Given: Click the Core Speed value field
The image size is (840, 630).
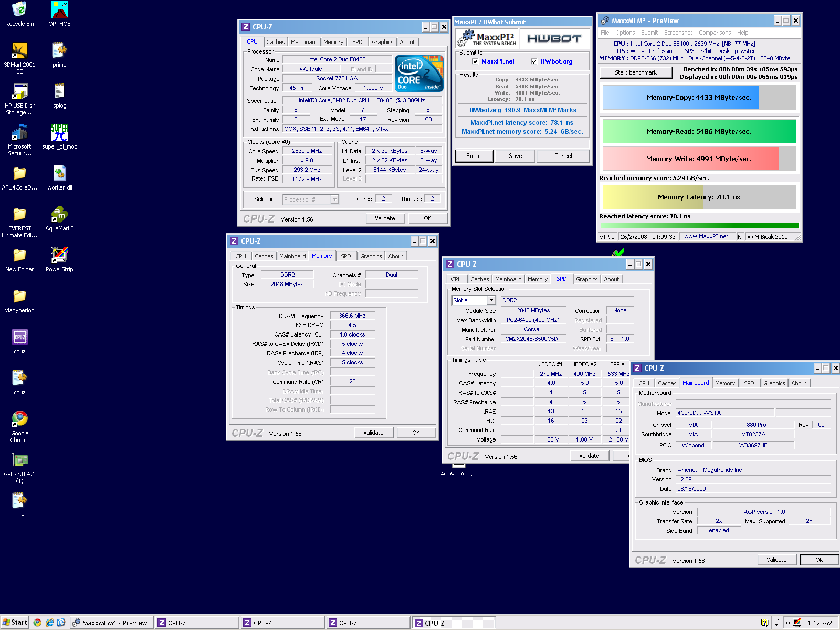Looking at the screenshot, I should click(307, 151).
